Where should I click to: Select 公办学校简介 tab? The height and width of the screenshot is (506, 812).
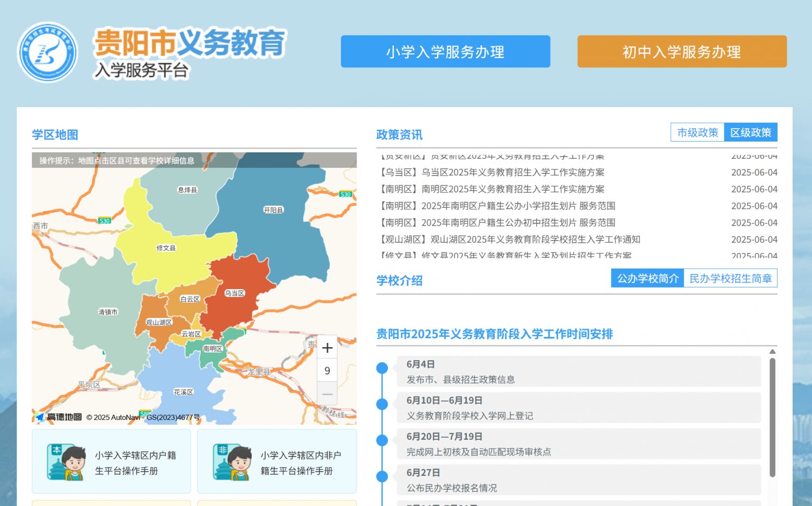tap(648, 278)
